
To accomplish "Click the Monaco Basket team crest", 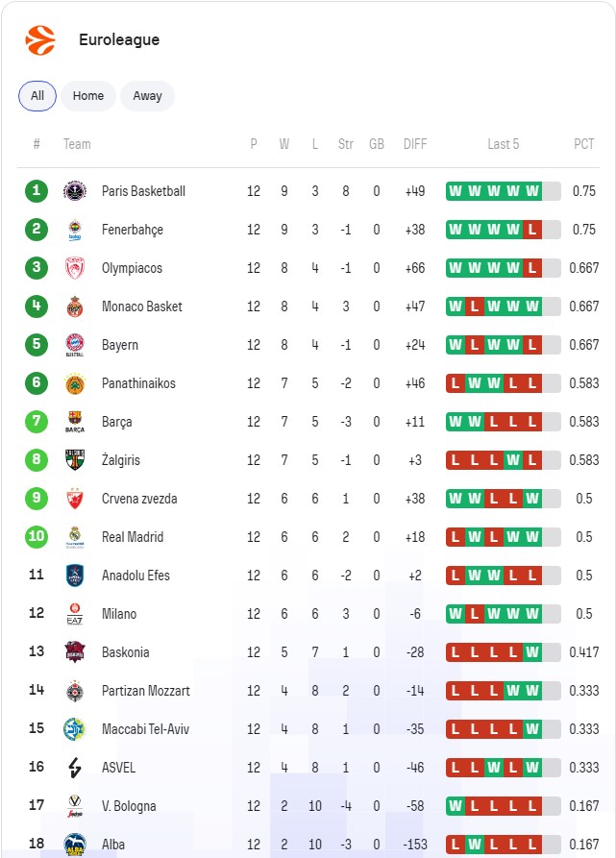I will click(x=75, y=306).
